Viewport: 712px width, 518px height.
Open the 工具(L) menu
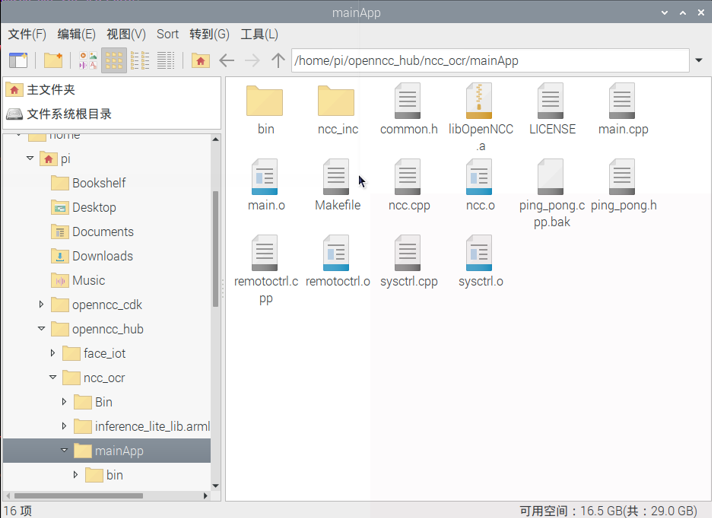tap(259, 34)
